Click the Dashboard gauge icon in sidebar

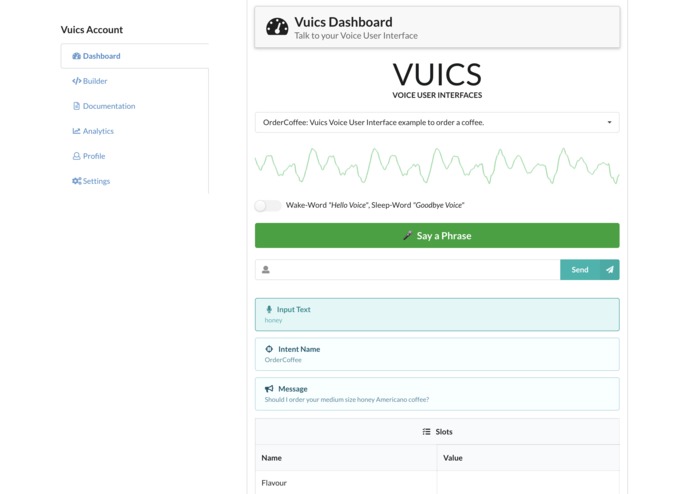(x=76, y=56)
